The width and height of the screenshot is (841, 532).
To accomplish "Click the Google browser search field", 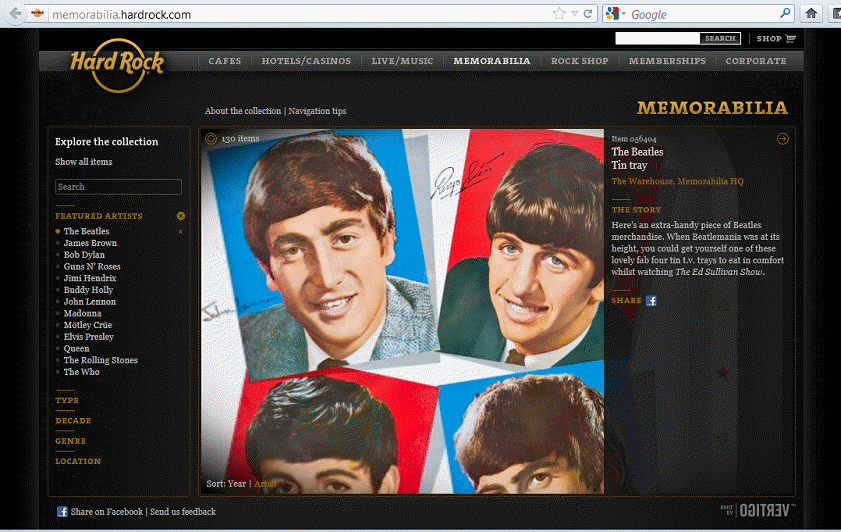I will (704, 14).
